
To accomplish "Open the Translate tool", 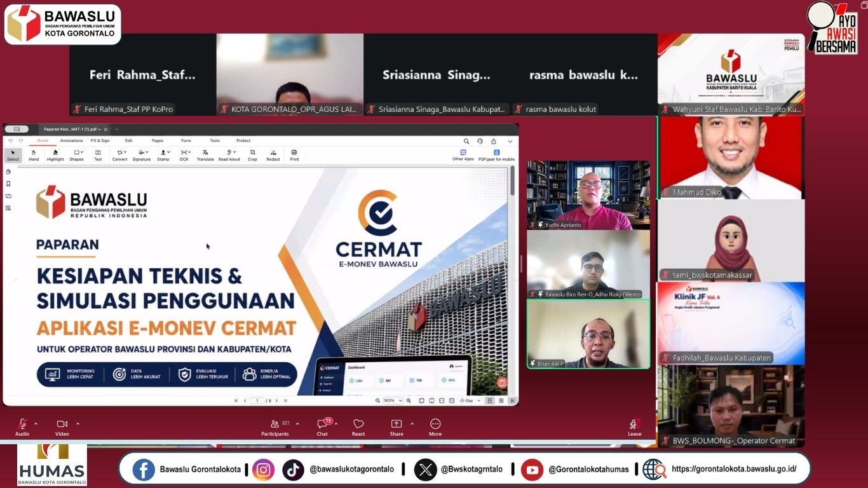I will pyautogui.click(x=205, y=155).
